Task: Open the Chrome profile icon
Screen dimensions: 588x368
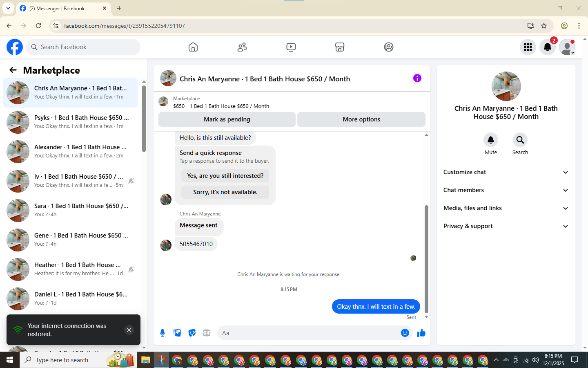Action: (x=564, y=26)
